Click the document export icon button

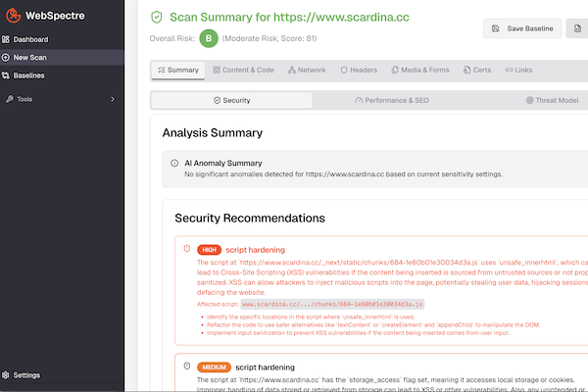[x=577, y=28]
